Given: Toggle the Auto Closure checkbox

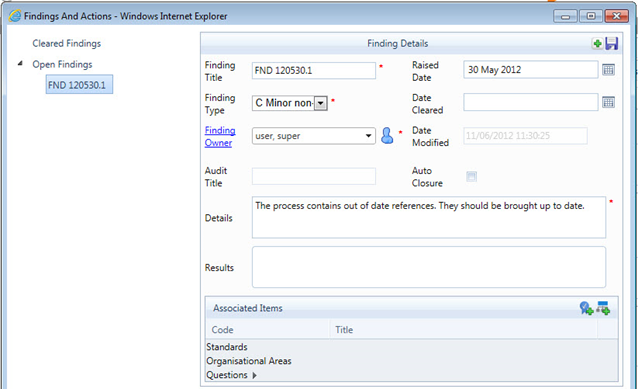Looking at the screenshot, I should [x=471, y=177].
